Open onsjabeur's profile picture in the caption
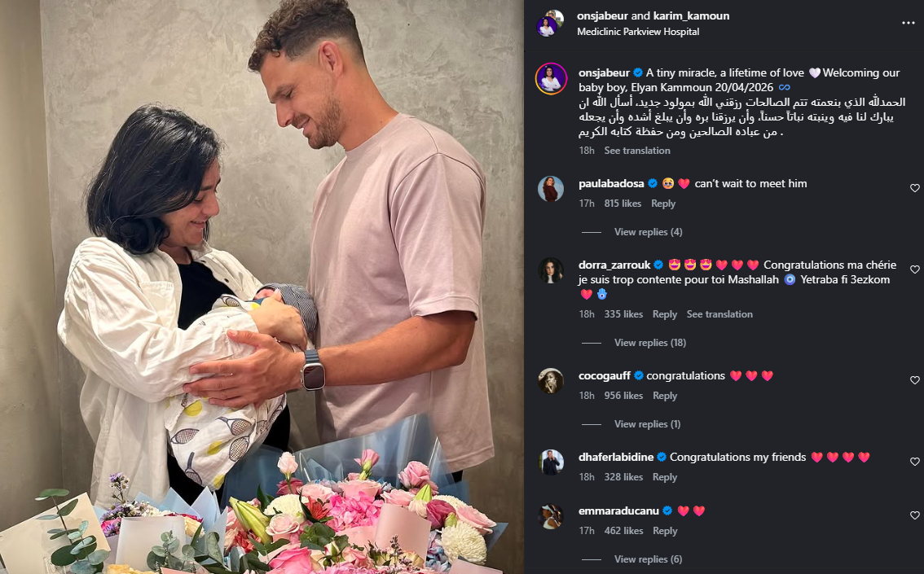Screen dimensions: 924x574 (x=551, y=78)
